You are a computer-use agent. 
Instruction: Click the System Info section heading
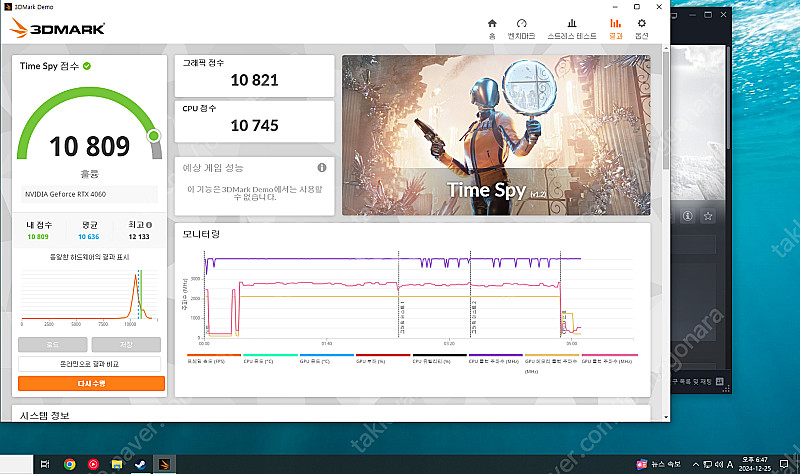pyautogui.click(x=44, y=416)
